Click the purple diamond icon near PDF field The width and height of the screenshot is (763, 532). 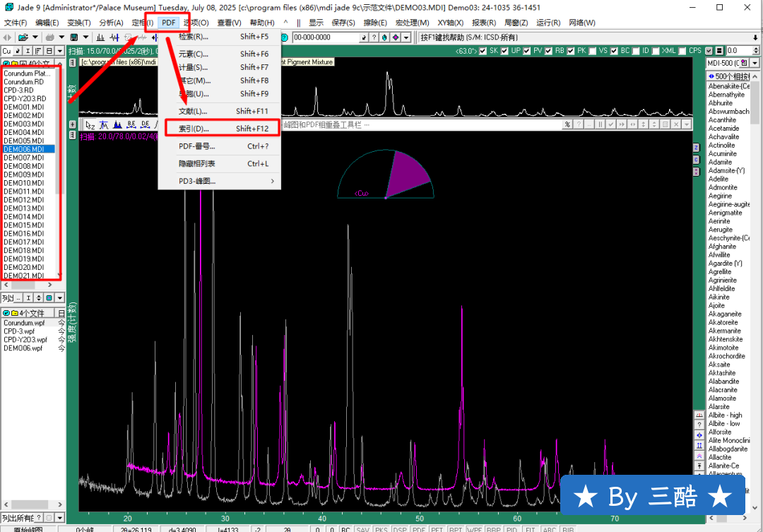[396, 37]
